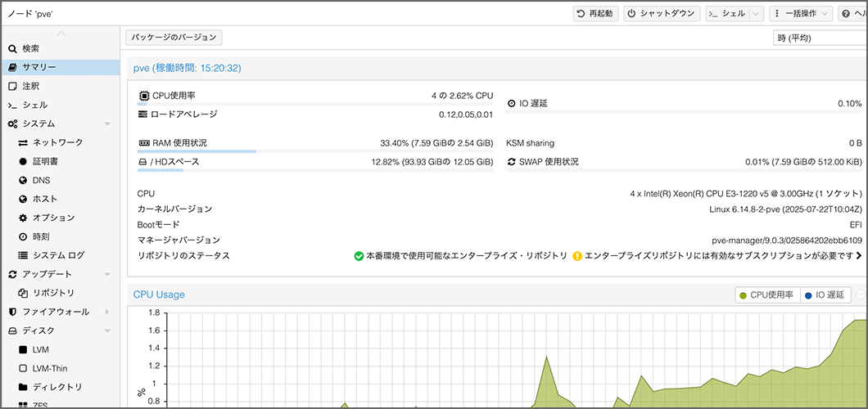
Task: Open リポジトリ under アップデート
Action: pyautogui.click(x=53, y=293)
